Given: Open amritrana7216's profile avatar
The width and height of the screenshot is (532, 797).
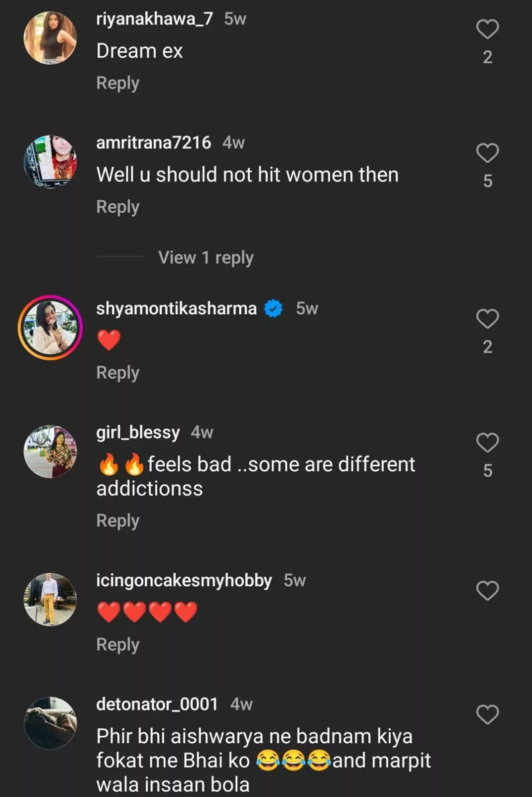Looking at the screenshot, I should [x=50, y=161].
